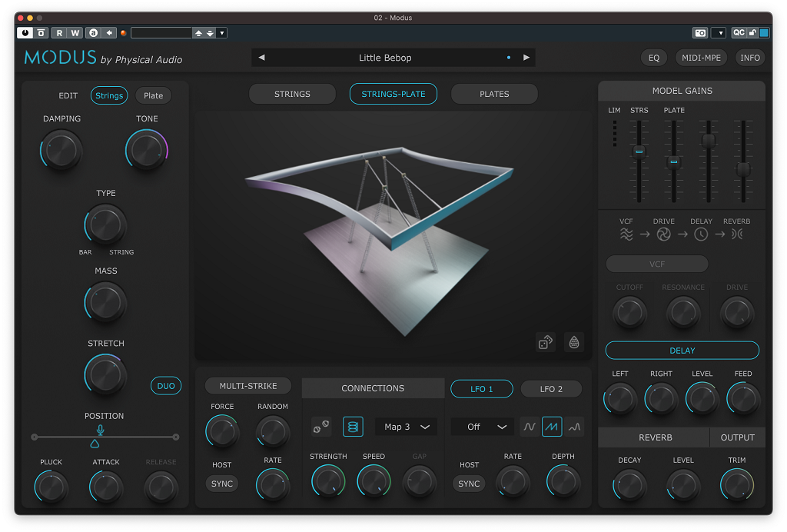Click the MASS knob
This screenshot has height=532, width=787.
(x=105, y=302)
